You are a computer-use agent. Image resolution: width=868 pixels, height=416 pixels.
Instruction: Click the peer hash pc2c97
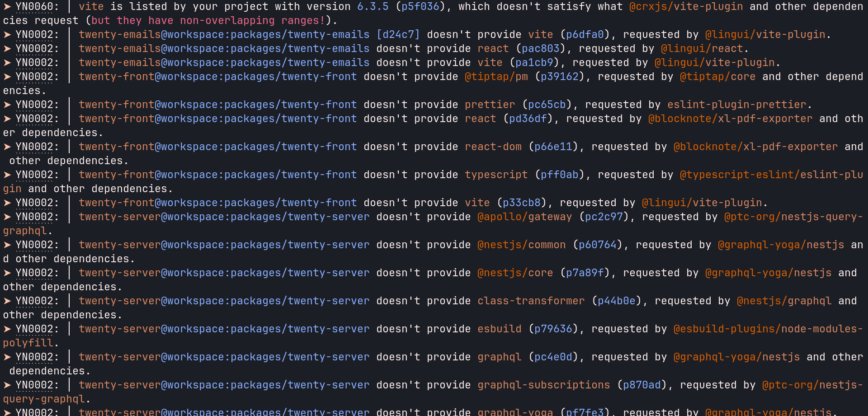[x=604, y=217]
